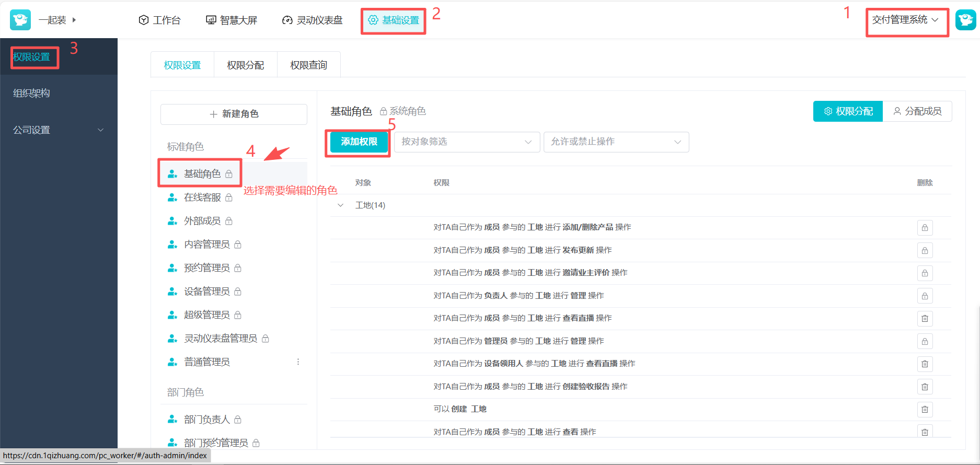
Task: Click the 删除 column header
Action: [925, 182]
